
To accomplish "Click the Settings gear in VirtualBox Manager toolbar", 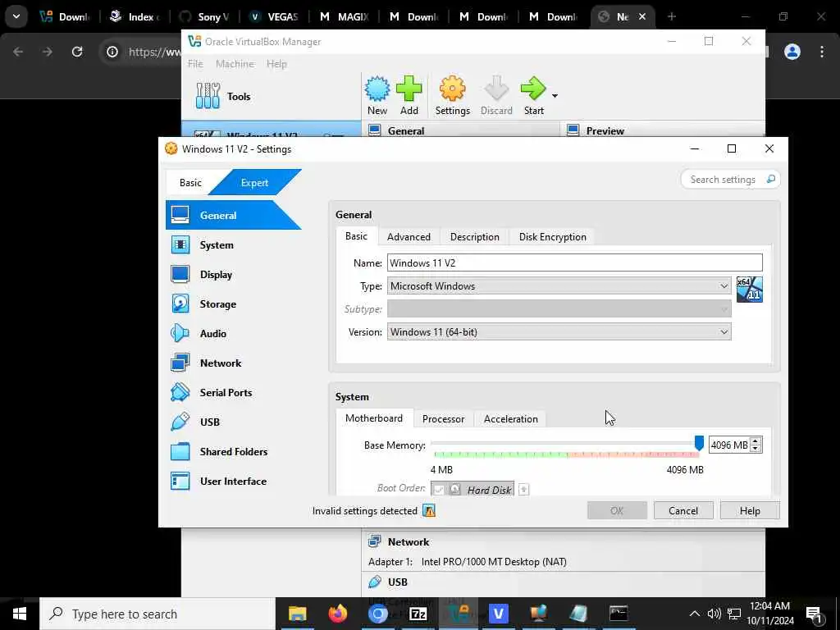I will [452, 89].
